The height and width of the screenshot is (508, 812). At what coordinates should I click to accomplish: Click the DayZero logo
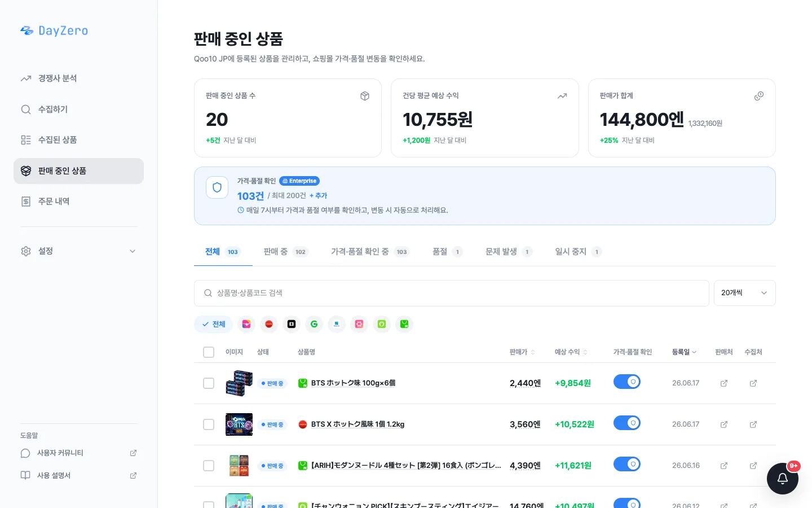tap(54, 30)
